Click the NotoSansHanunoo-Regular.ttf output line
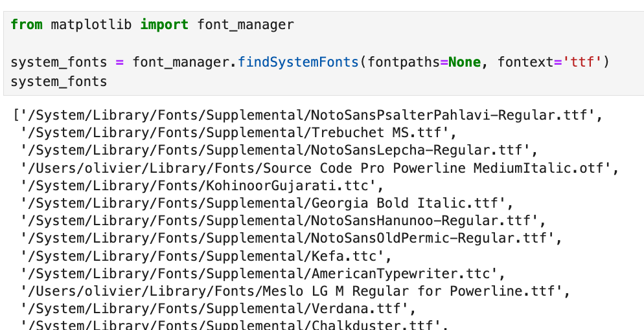Viewport: 644px width, 330px height. pyautogui.click(x=283, y=221)
